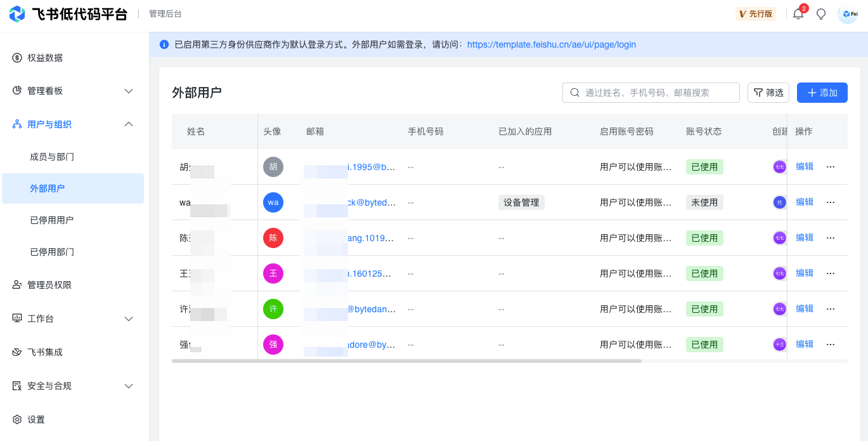868x441 pixels.
Task: Click the blue info icon in banner
Action: 164,44
